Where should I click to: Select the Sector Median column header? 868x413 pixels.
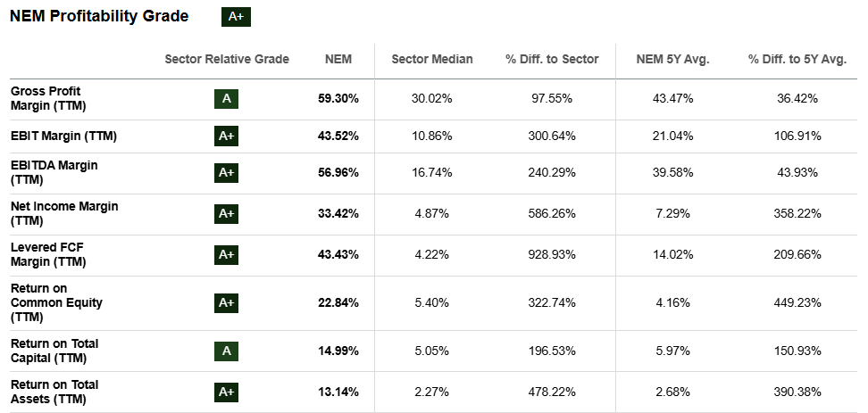pos(432,59)
